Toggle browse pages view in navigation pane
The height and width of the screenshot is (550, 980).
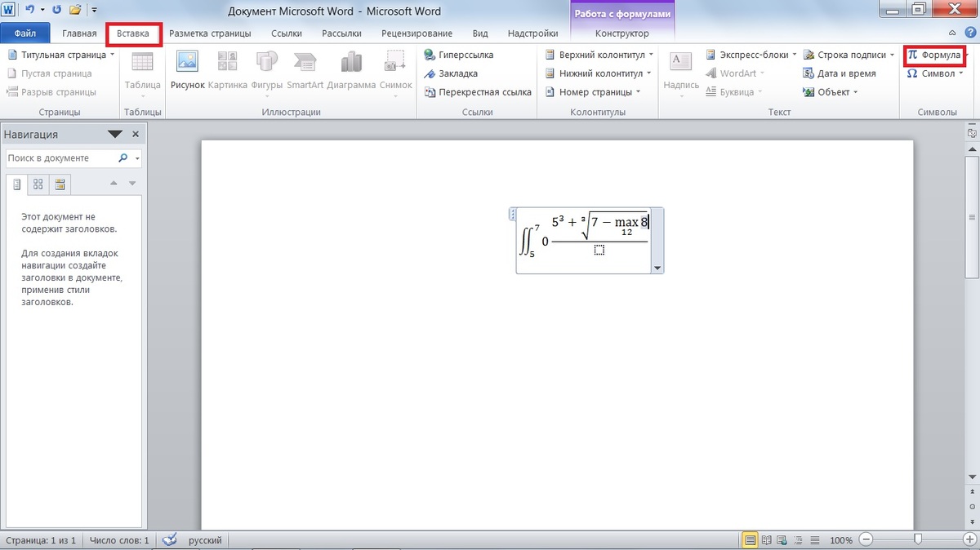click(38, 184)
